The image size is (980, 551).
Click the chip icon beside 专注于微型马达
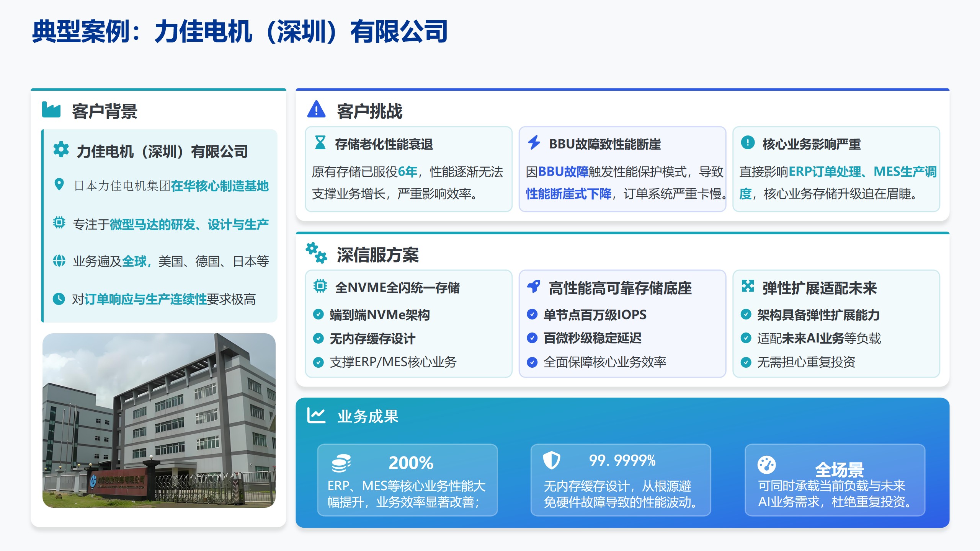tap(59, 222)
